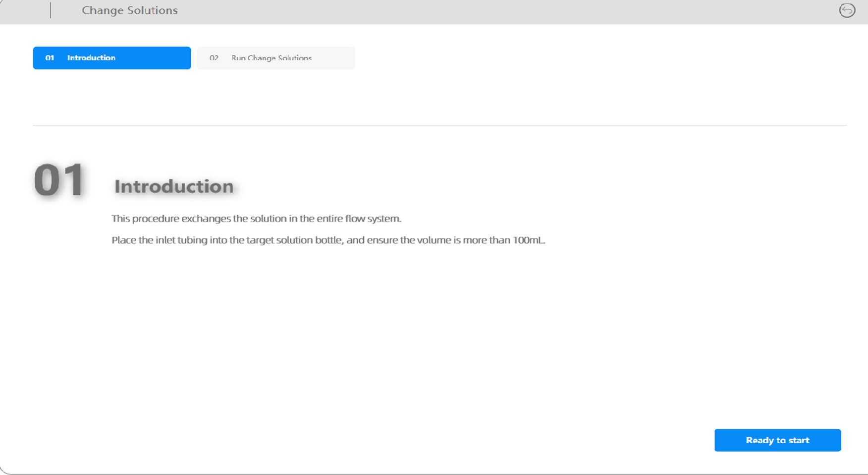868x475 pixels.
Task: Select the 01 Introduction step tab
Action: click(x=111, y=58)
